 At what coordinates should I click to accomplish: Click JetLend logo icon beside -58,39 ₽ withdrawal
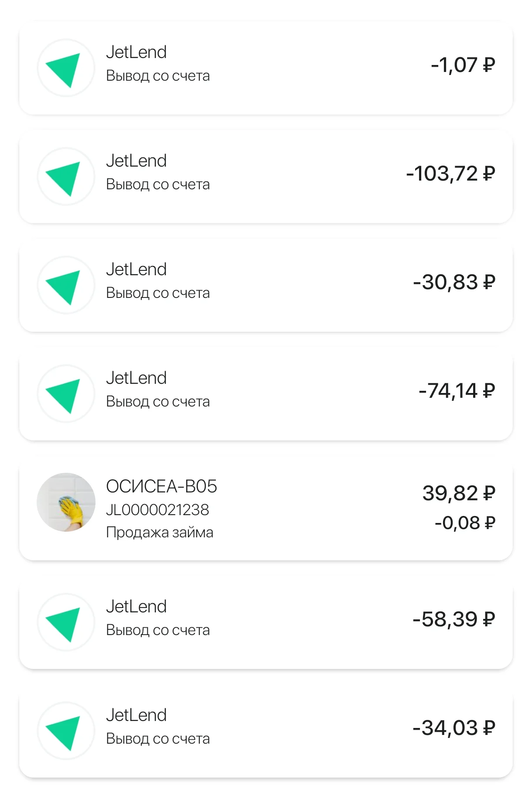(66, 622)
